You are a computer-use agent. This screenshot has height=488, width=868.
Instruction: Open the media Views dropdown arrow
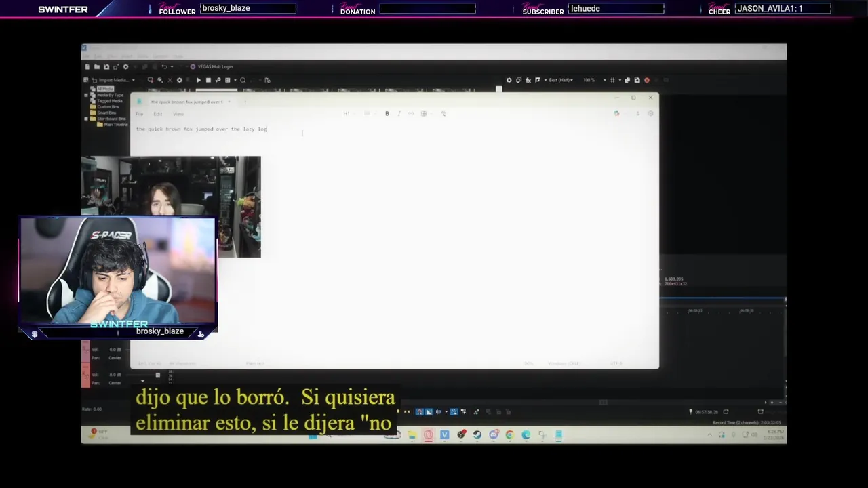(235, 80)
